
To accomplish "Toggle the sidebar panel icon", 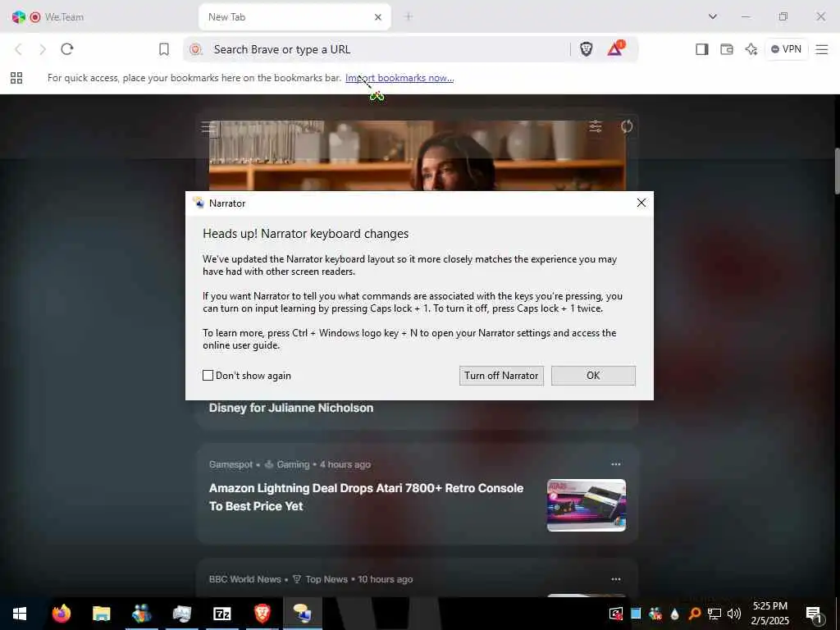I will 702,49.
